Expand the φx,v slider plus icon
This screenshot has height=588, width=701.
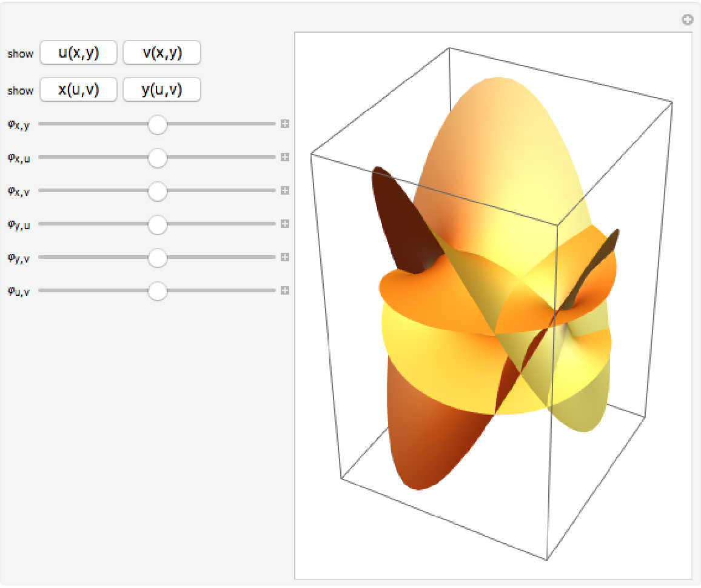click(284, 191)
